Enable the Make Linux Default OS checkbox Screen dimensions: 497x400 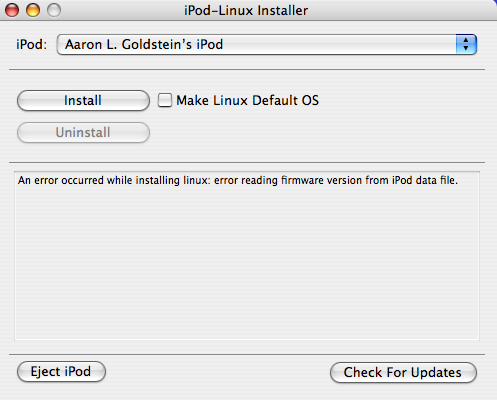165,100
